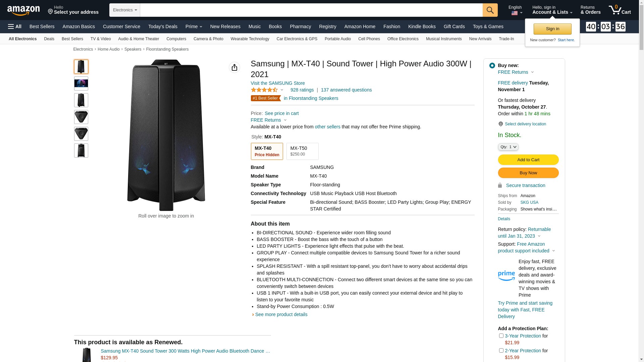Open the shopping cart icon
The height and width of the screenshot is (362, 644).
[620, 10]
